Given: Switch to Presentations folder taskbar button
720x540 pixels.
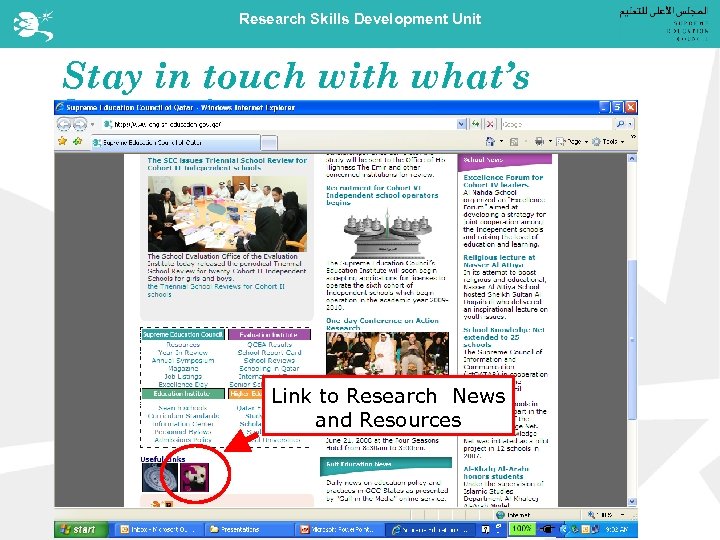Looking at the screenshot, I should tap(248, 529).
